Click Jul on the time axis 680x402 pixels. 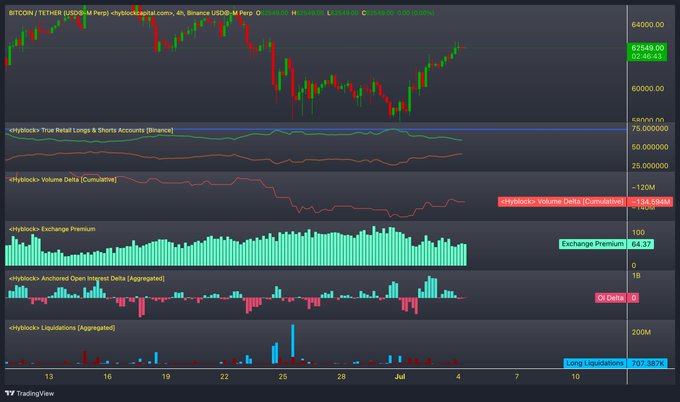pos(400,376)
